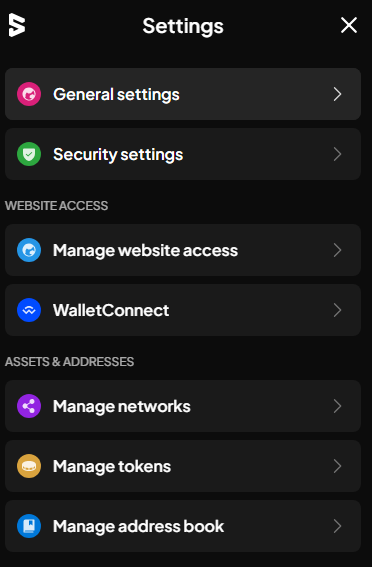Open the Manage tokens entry label
Image resolution: width=372 pixels, height=567 pixels.
[x=112, y=466]
